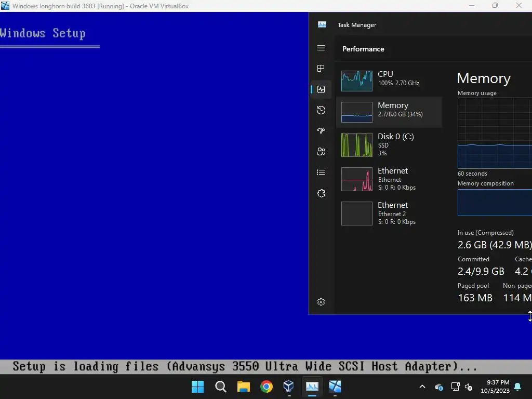Select CPU performance graph entry
This screenshot has width=532, height=399.
click(x=389, y=81)
